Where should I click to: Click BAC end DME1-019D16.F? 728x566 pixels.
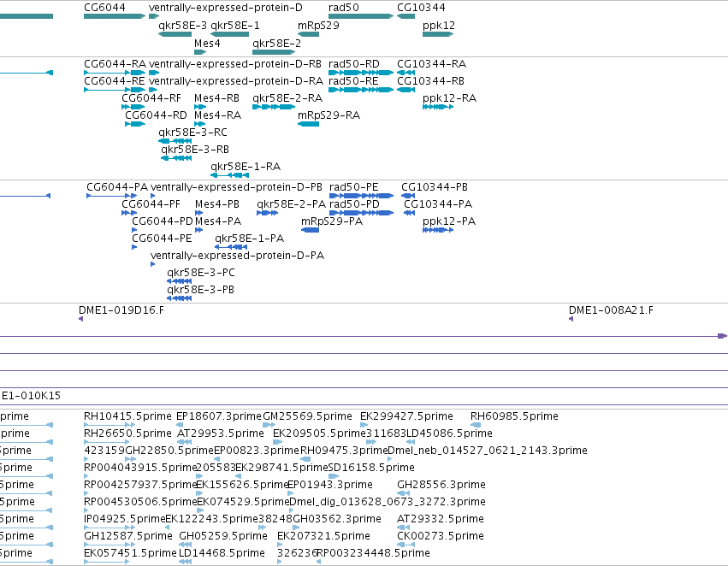click(121, 310)
